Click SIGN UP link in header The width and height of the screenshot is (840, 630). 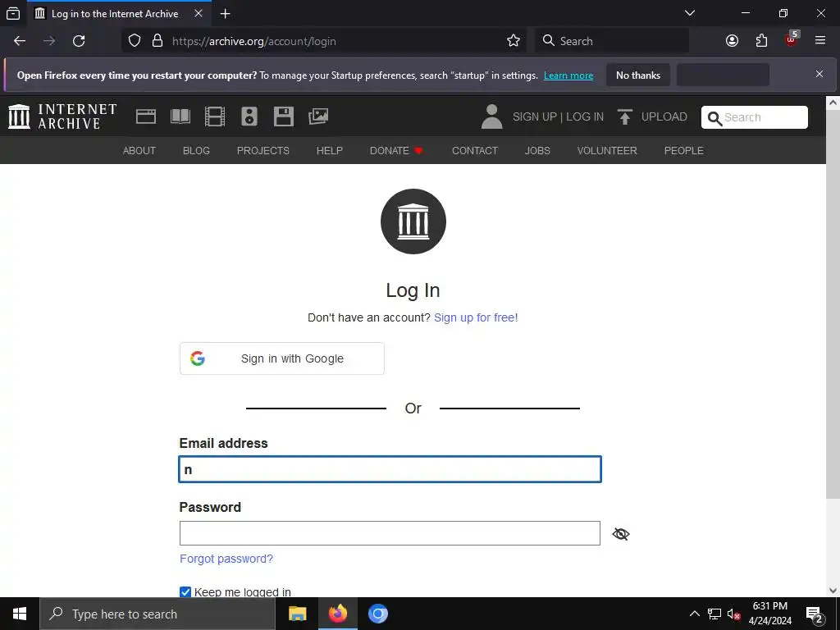535,116
